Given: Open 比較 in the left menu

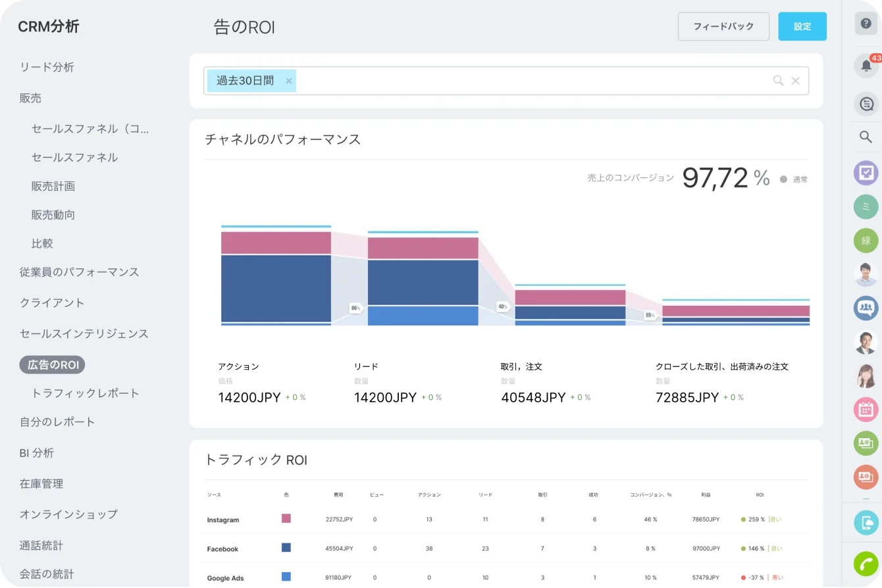Looking at the screenshot, I should (42, 243).
